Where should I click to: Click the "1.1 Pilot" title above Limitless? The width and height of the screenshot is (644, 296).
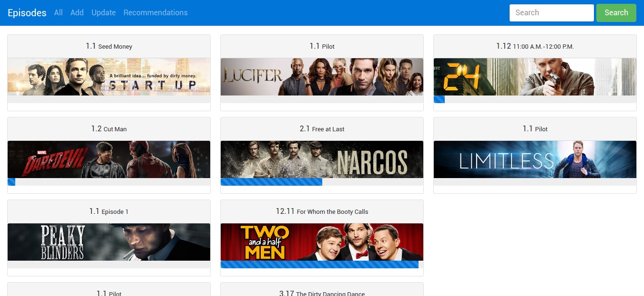pyautogui.click(x=535, y=129)
